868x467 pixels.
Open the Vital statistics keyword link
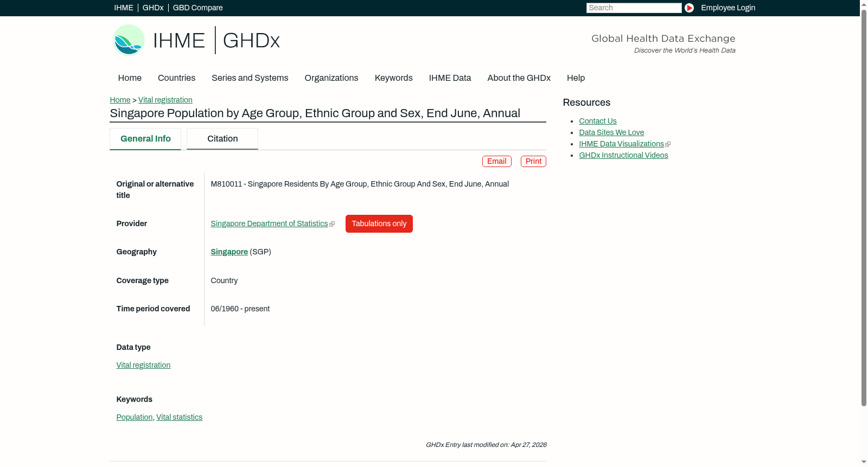click(179, 417)
